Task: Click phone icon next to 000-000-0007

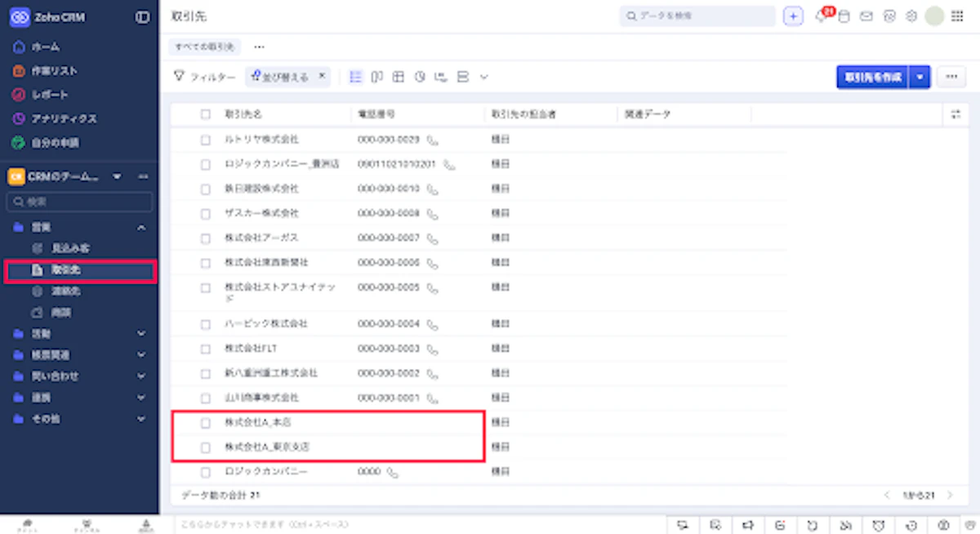Action: (432, 238)
